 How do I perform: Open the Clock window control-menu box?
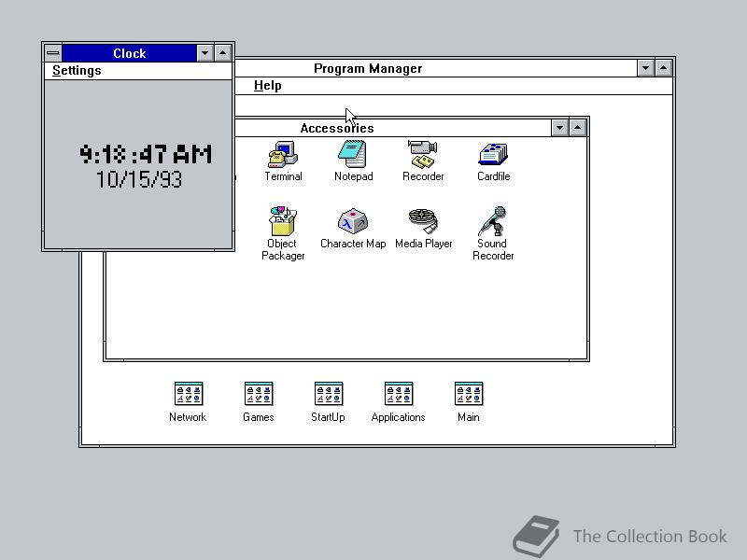point(53,53)
